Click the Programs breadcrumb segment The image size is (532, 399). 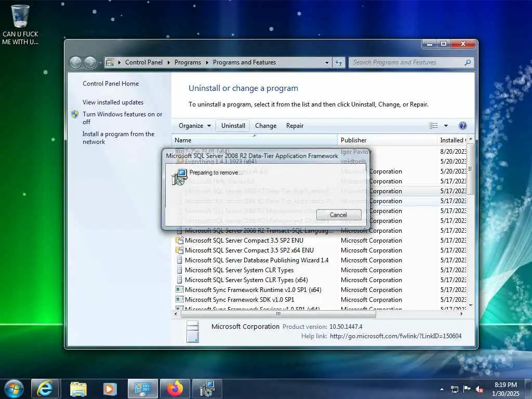click(188, 62)
